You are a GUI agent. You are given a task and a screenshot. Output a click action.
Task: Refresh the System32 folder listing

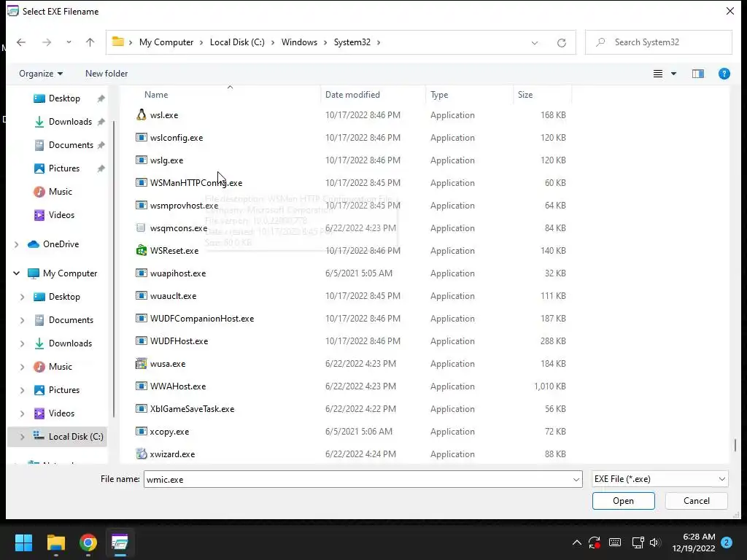tap(562, 42)
